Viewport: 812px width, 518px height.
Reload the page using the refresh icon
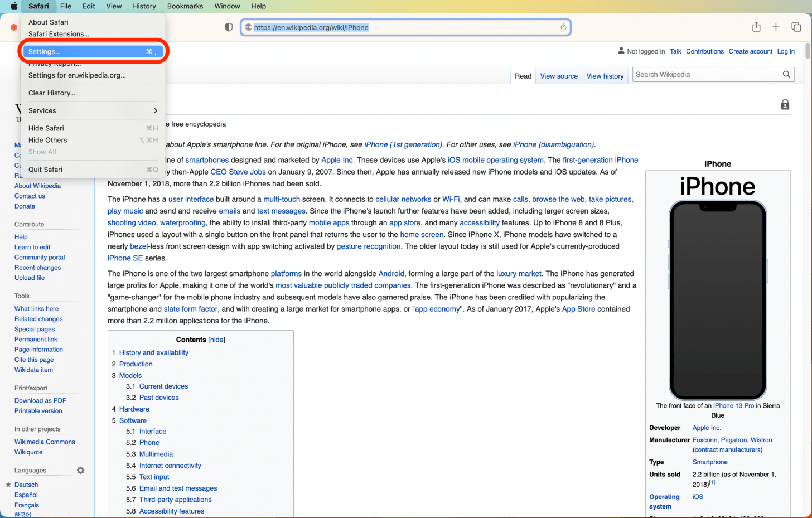pyautogui.click(x=563, y=27)
